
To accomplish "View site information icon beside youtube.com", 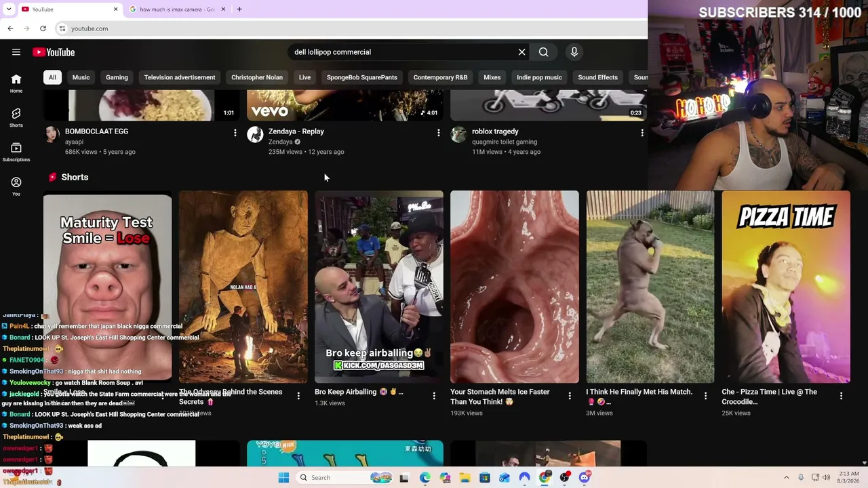I will click(62, 28).
